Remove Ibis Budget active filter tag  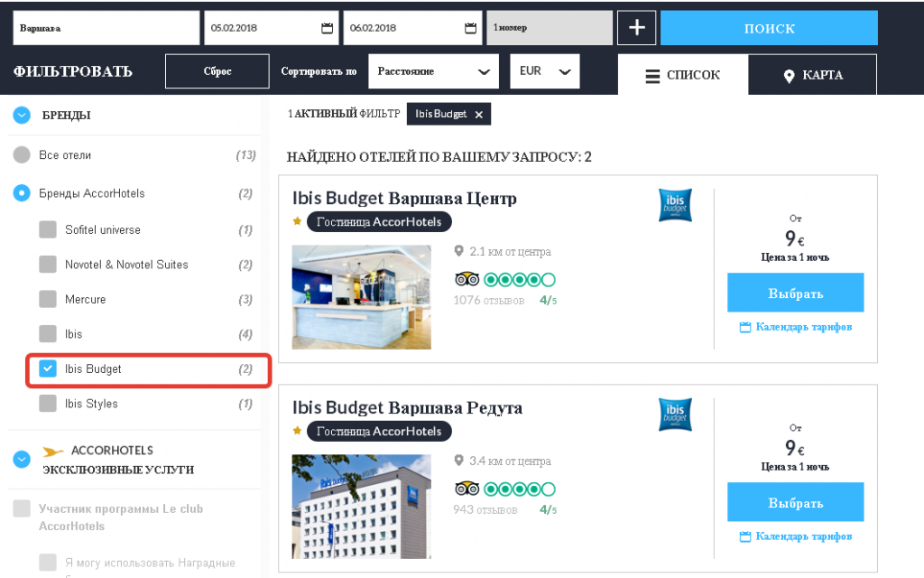tap(479, 115)
